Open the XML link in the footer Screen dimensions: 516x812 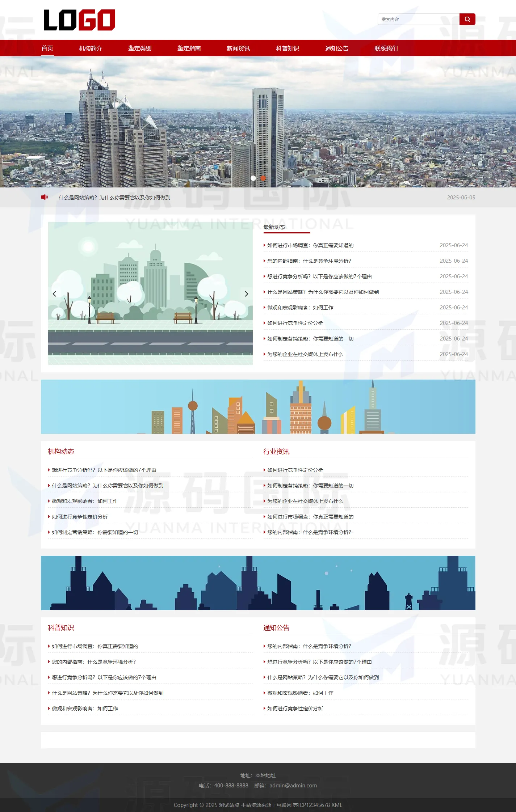click(337, 805)
